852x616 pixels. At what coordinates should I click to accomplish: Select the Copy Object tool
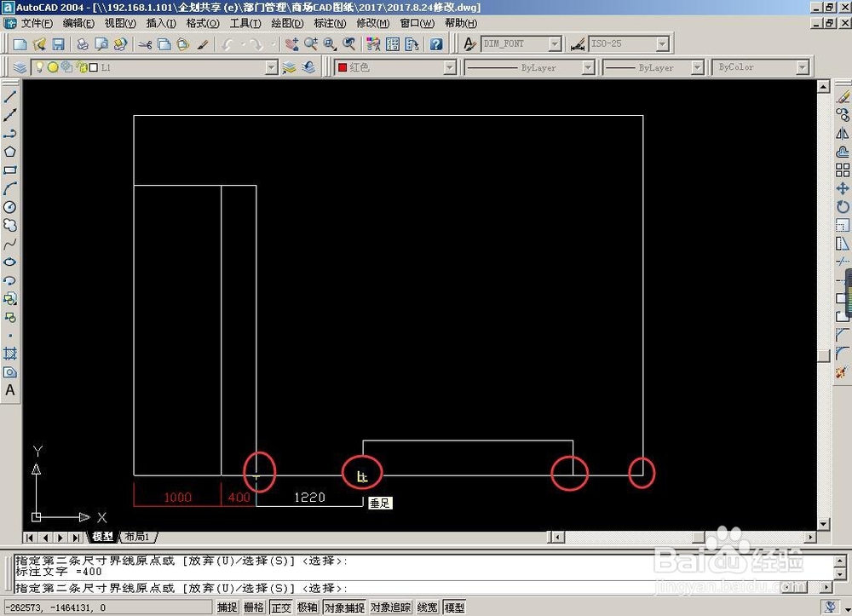[x=843, y=115]
